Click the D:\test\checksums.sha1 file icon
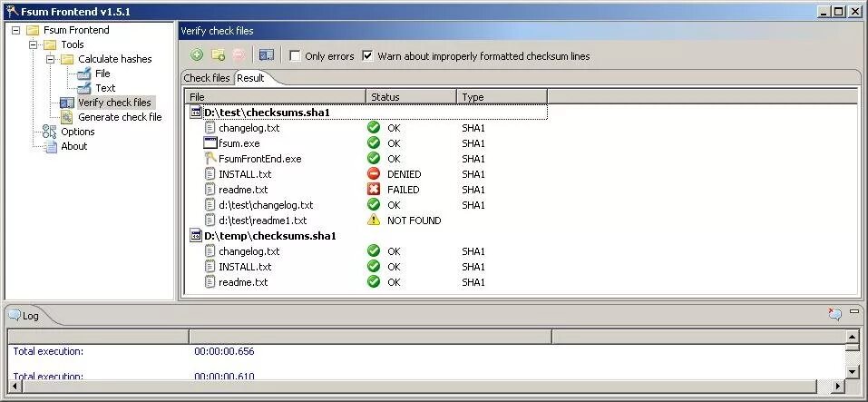868x402 pixels. 195,113
